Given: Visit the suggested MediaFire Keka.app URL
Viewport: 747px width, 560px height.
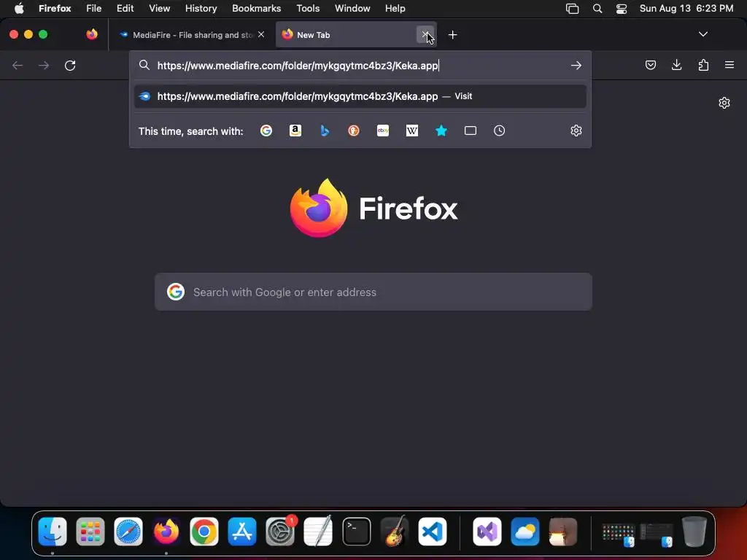Looking at the screenshot, I should coord(360,96).
